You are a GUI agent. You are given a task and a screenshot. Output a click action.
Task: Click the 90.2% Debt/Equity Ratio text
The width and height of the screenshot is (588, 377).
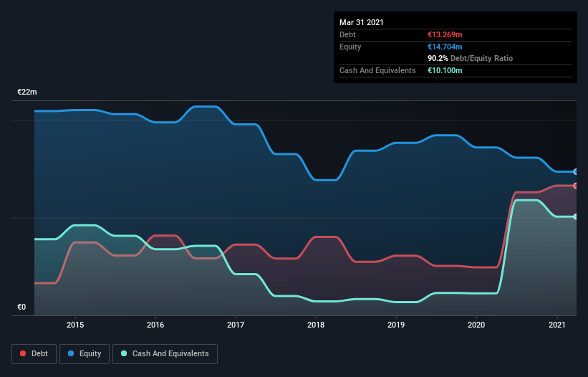tap(471, 58)
